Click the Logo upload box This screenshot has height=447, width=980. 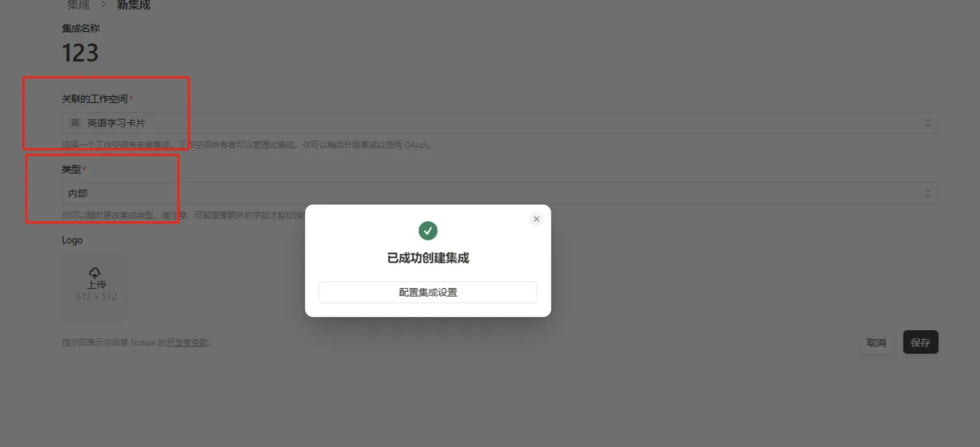coord(96,286)
